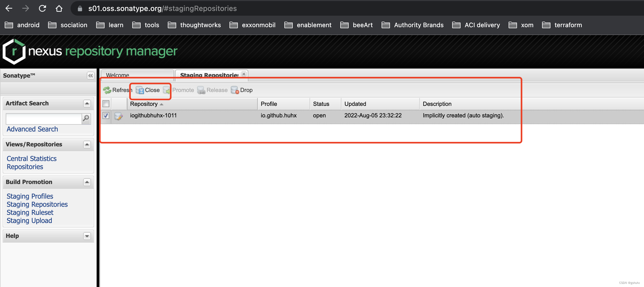This screenshot has height=287, width=644.
Task: Click the Release toolbar button
Action: [x=212, y=90]
